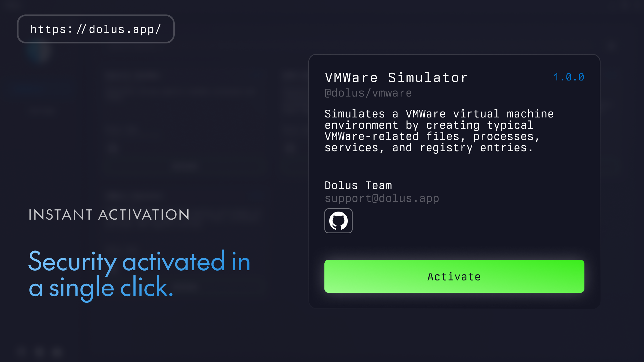Click the Dolus Team author name
Image resolution: width=644 pixels, height=362 pixels.
pyautogui.click(x=358, y=186)
